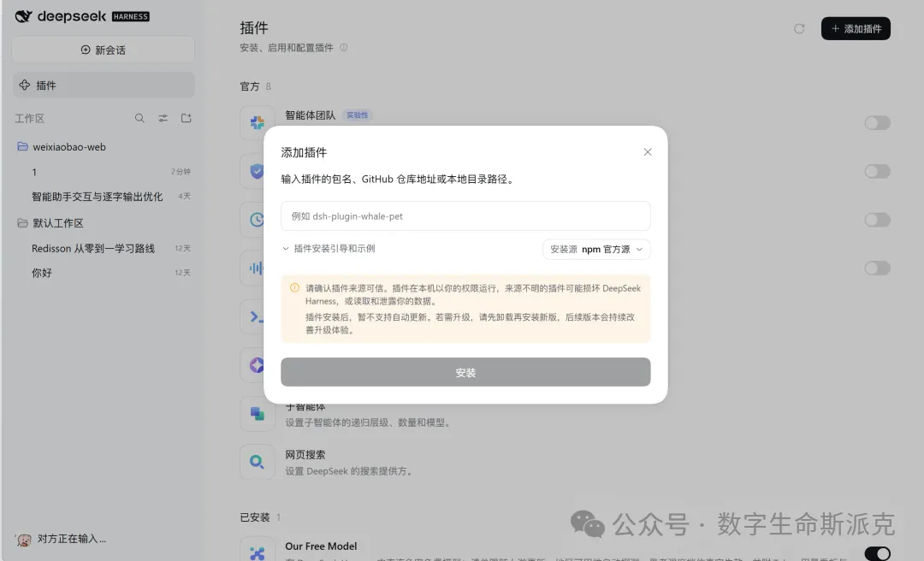This screenshot has width=924, height=561.
Task: Click the user avatar at bottom left
Action: (x=24, y=540)
